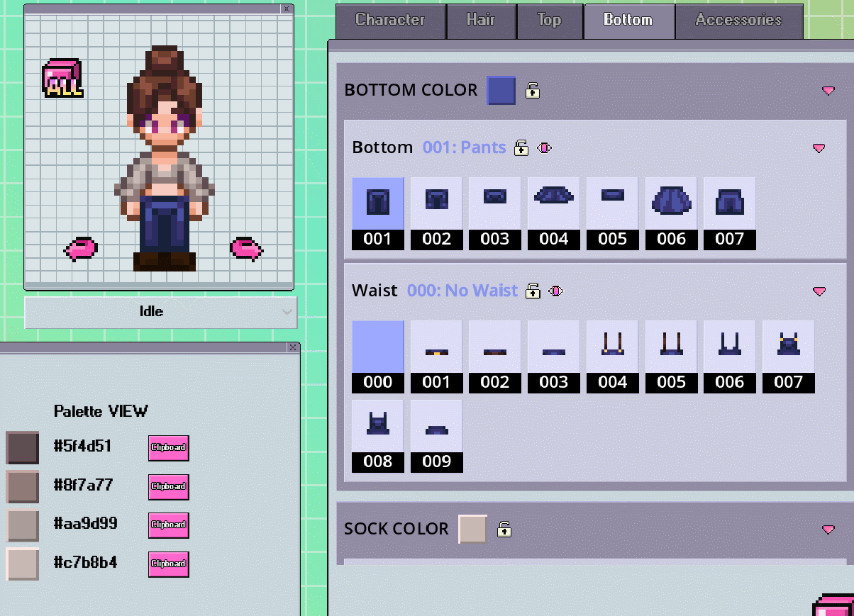Click the pink ALL randomize dice icon

(62, 78)
